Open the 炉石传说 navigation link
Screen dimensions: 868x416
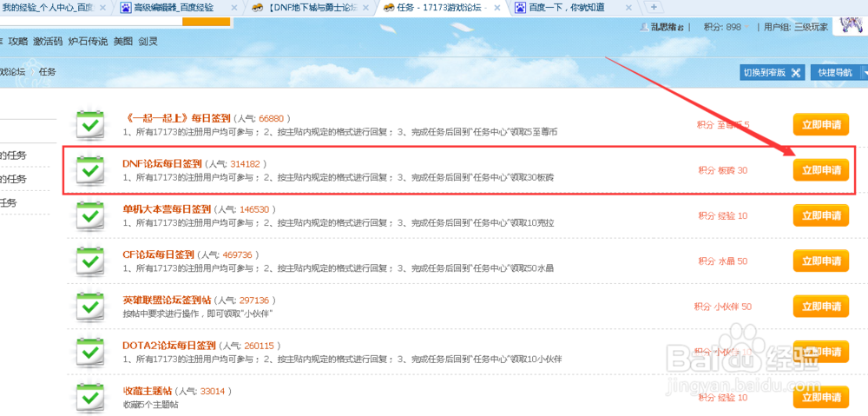coord(88,41)
